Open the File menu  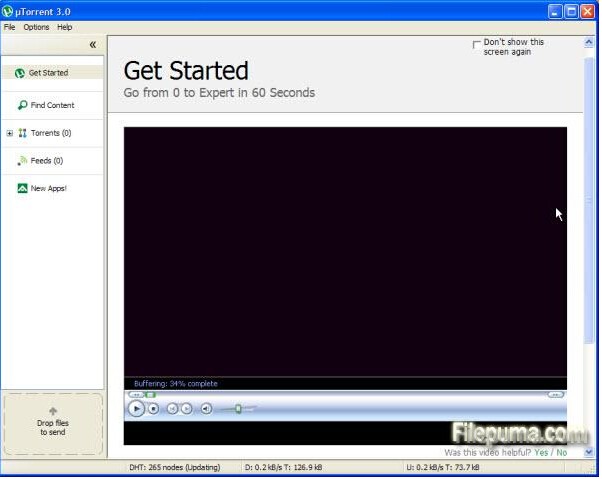click(9, 27)
